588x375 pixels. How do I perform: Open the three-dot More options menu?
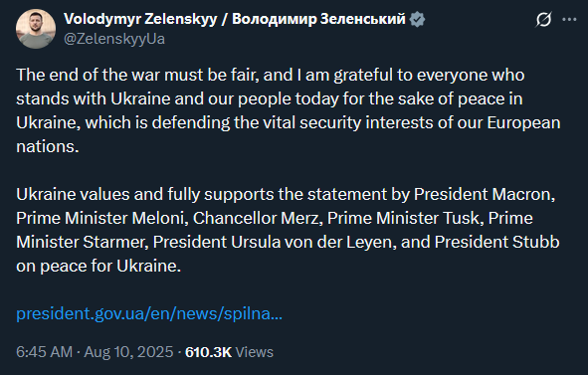click(569, 20)
